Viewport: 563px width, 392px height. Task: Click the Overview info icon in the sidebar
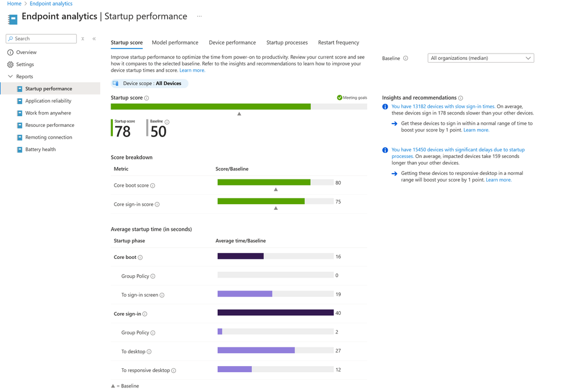10,52
